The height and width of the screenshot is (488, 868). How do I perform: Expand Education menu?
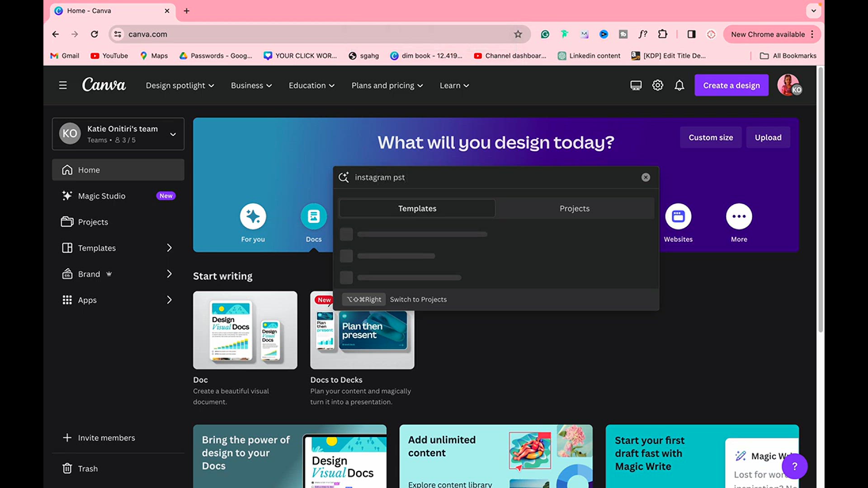[311, 85]
